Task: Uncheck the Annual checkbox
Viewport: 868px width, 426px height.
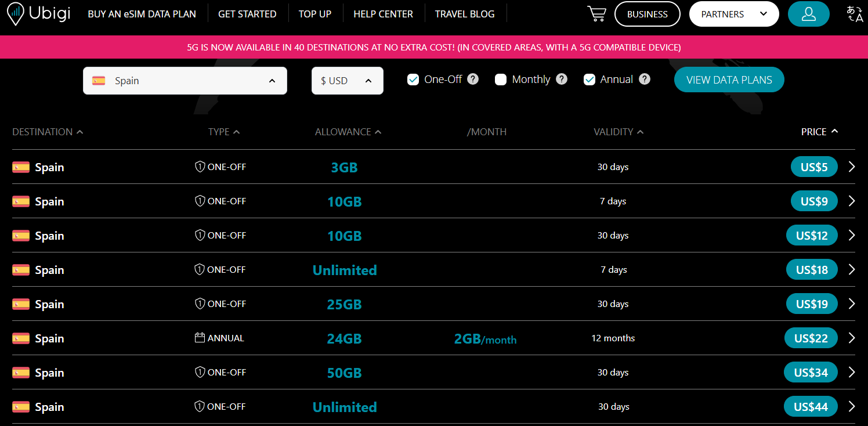Action: (x=589, y=80)
